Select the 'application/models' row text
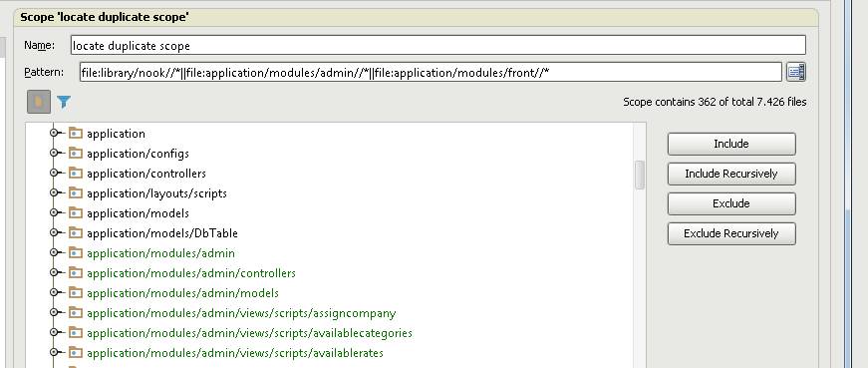The width and height of the screenshot is (868, 368). 138,213
